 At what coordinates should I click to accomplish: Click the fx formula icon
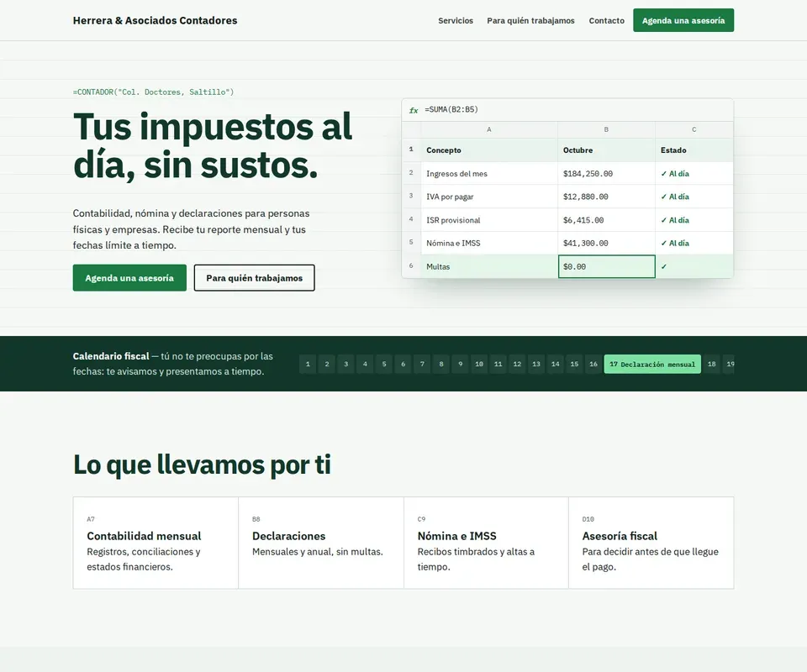(x=414, y=110)
